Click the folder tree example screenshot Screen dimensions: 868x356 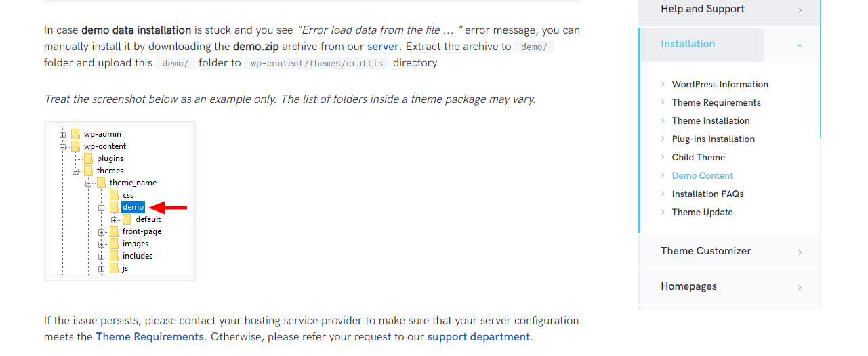[x=120, y=201]
